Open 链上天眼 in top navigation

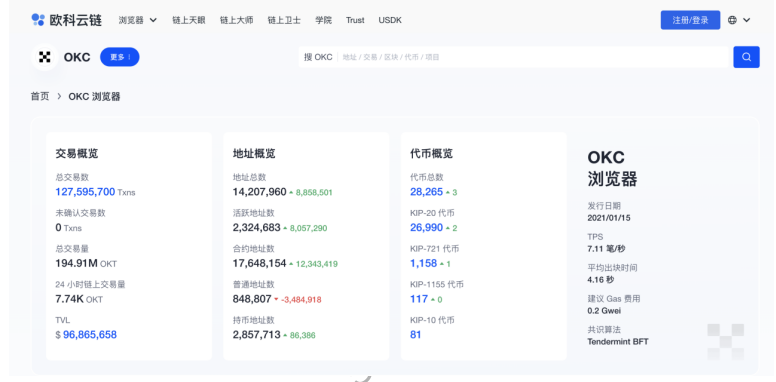[189, 20]
